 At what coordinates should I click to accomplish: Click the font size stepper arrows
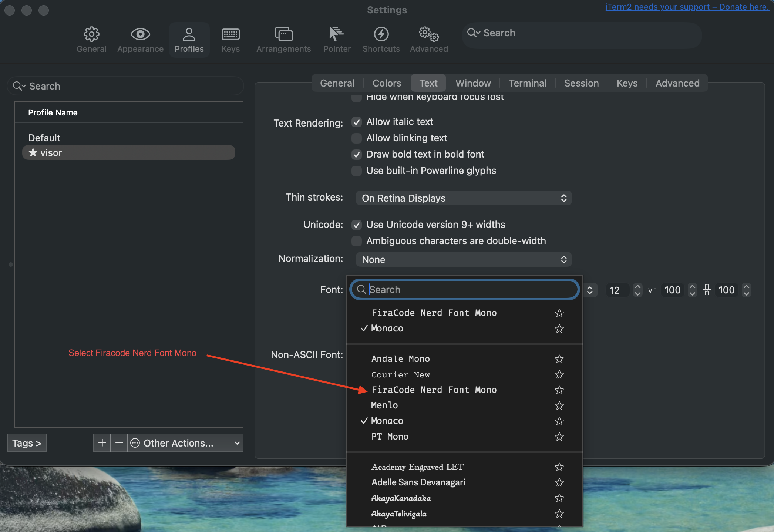coord(637,290)
